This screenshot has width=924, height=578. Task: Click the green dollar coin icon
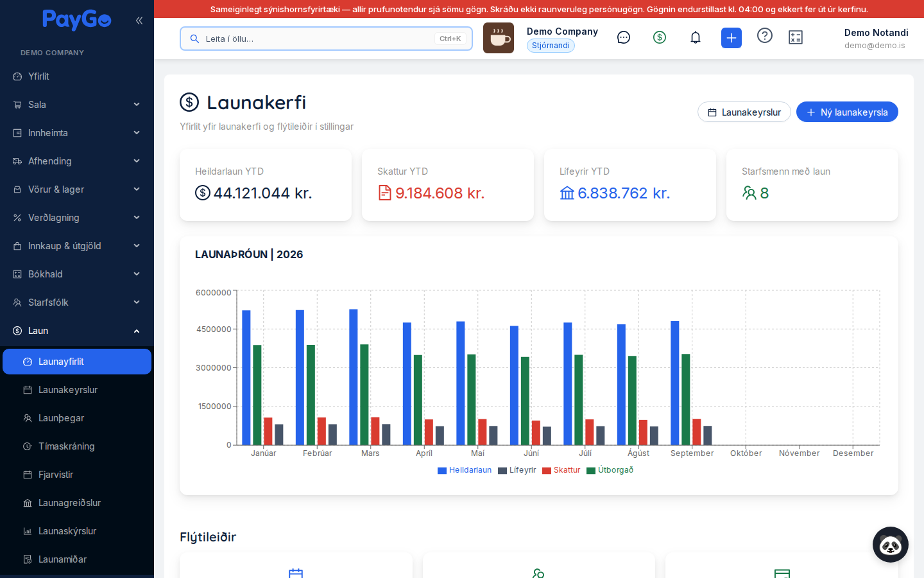[x=660, y=38]
